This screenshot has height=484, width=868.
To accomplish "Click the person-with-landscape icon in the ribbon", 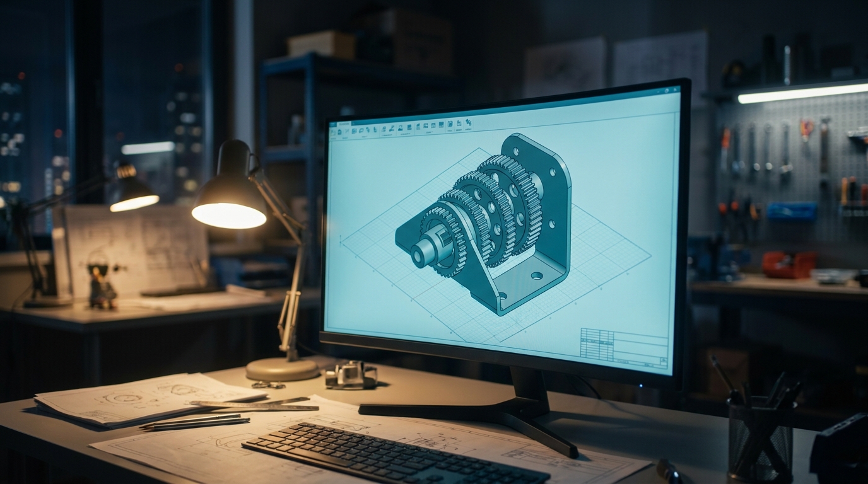I will 400,128.
